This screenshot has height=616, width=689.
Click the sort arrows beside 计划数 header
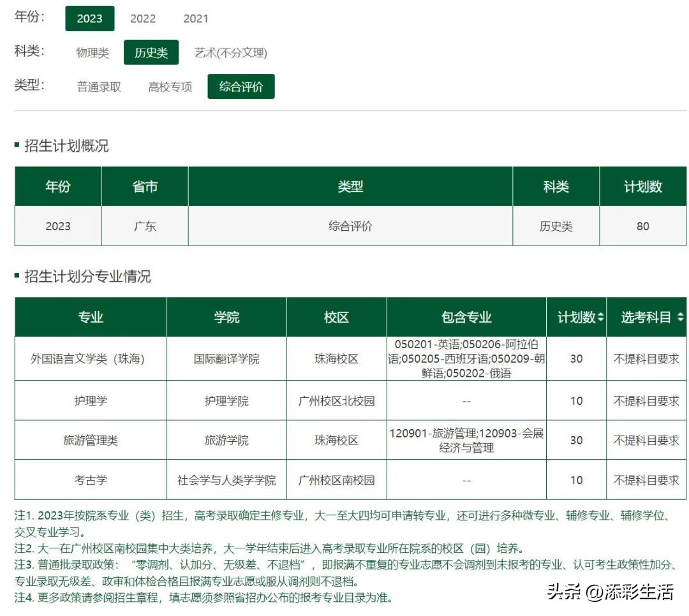tap(600, 317)
